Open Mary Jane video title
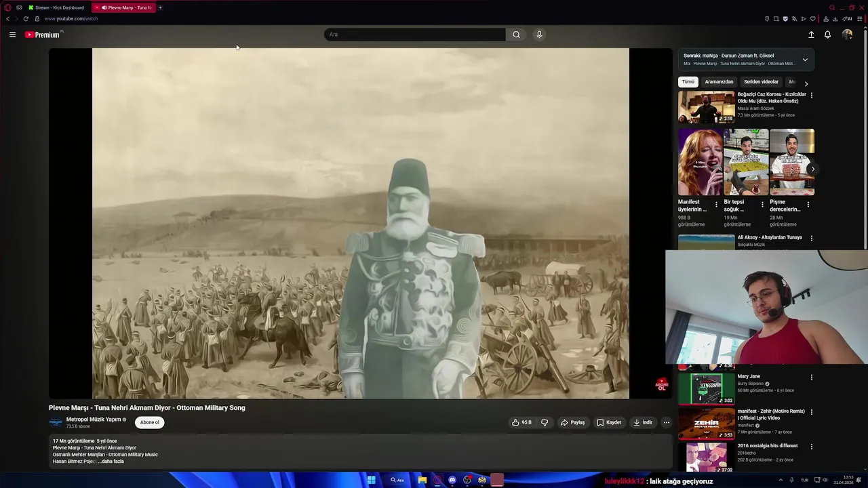Viewport: 868px width, 488px height. [749, 376]
